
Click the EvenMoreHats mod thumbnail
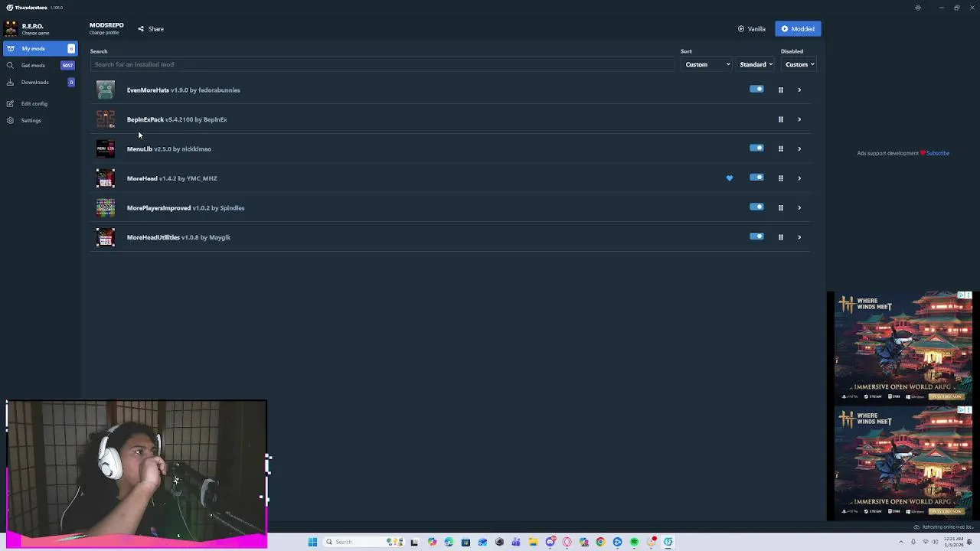[x=106, y=90]
